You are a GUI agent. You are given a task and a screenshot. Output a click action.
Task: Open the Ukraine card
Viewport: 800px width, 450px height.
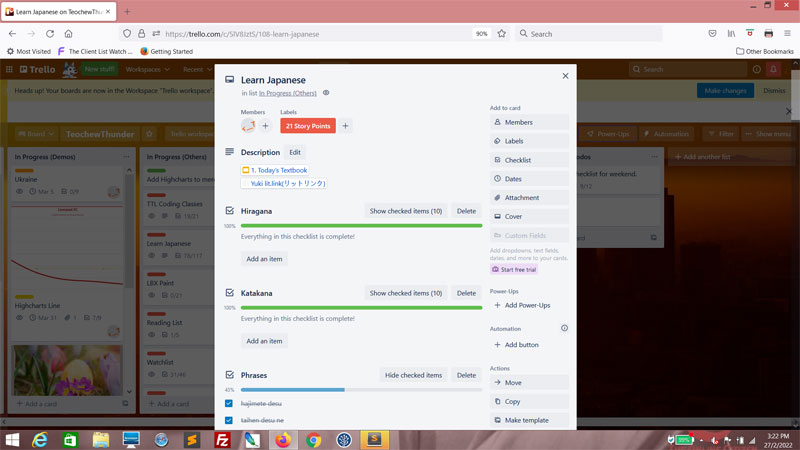67,185
